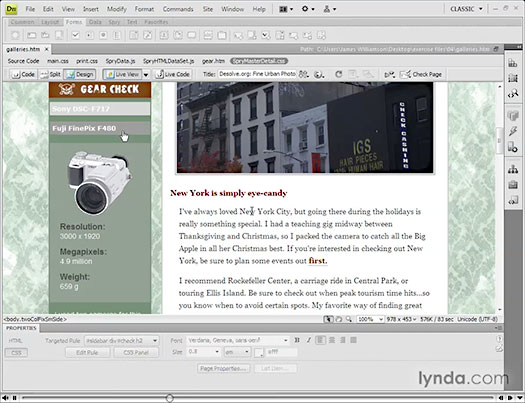Toggle Live View off
This screenshot has width=525, height=403.
point(122,74)
